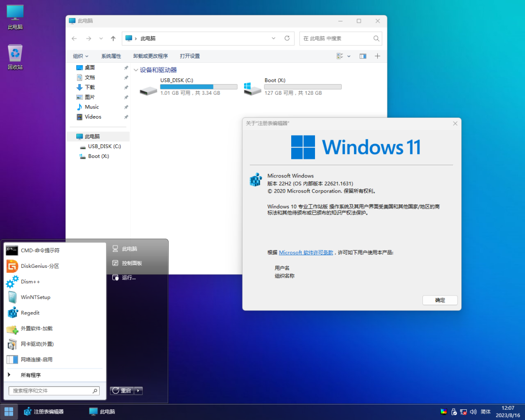Click the 确定 button in the About dialog

point(439,300)
